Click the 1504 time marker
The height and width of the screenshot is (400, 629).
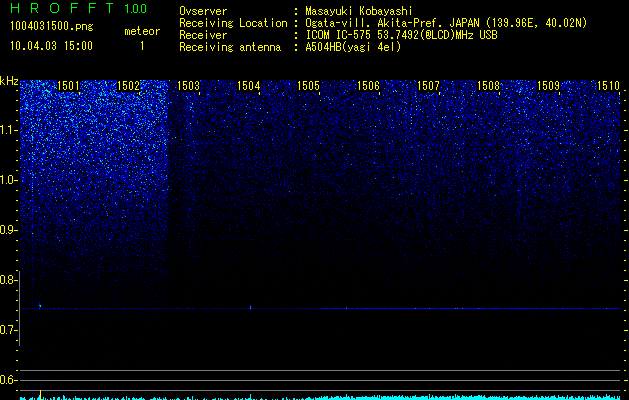(248, 85)
